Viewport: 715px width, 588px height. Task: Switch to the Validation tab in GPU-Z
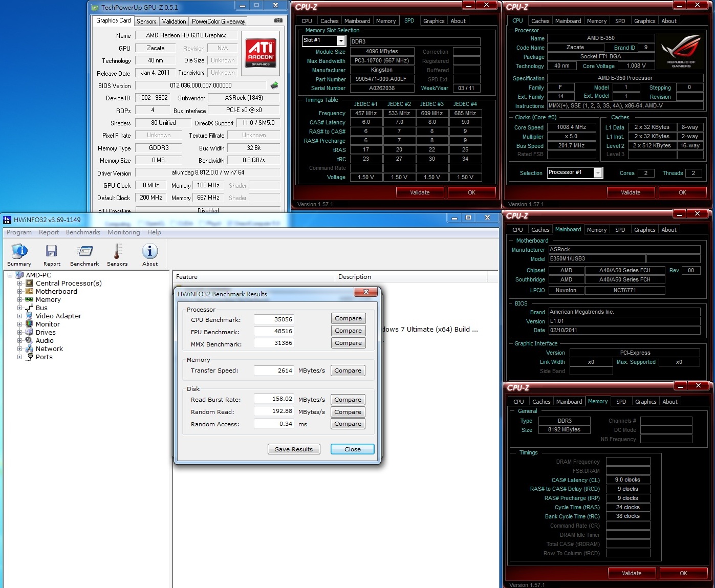click(x=174, y=21)
